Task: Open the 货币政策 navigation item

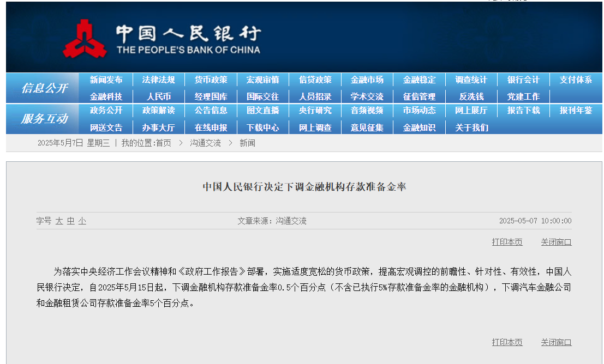Action: click(x=211, y=80)
